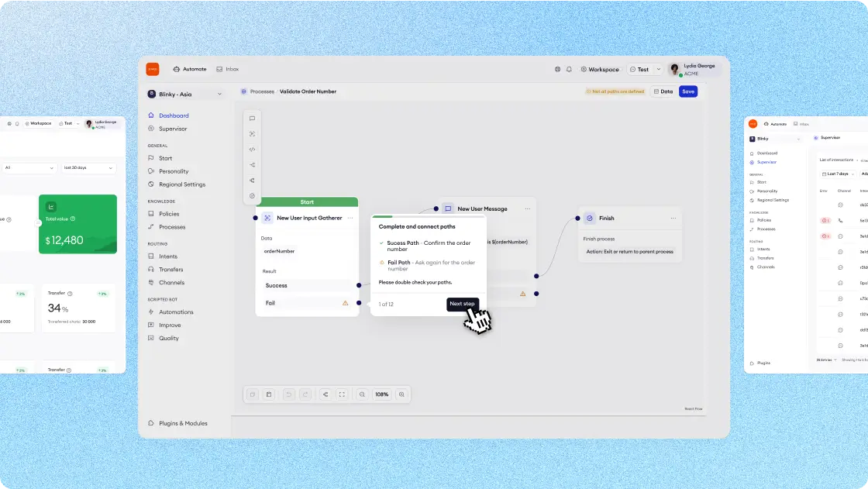Click the orderNumber data field in the gatherer node
The height and width of the screenshot is (489, 868).
(280, 251)
